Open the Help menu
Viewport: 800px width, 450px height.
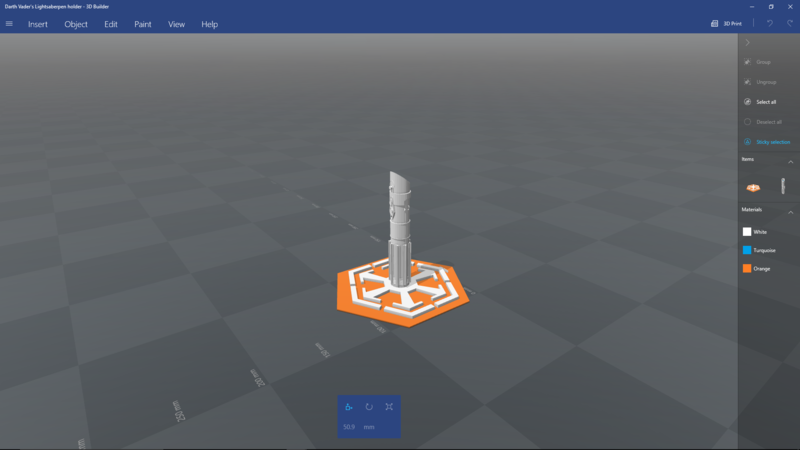(x=209, y=24)
